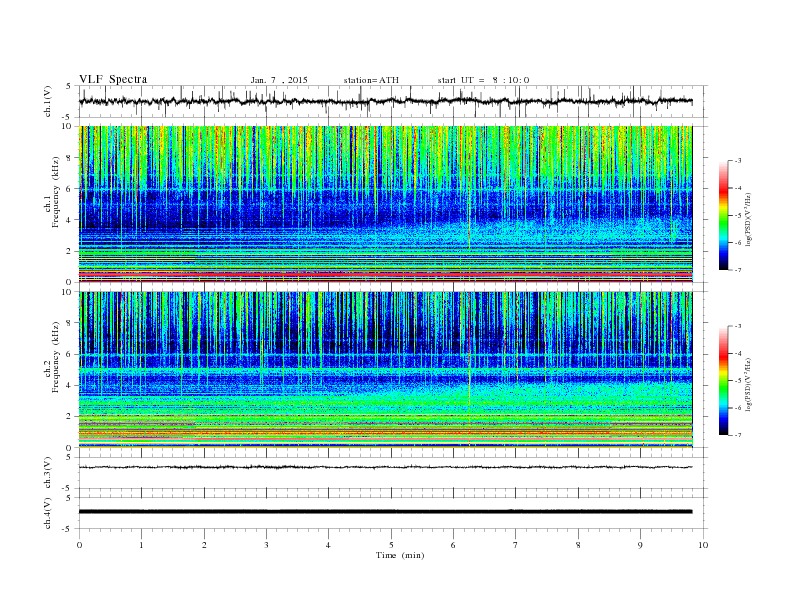
Task: Click the lower PSD color scale bar
Action: tap(723, 380)
